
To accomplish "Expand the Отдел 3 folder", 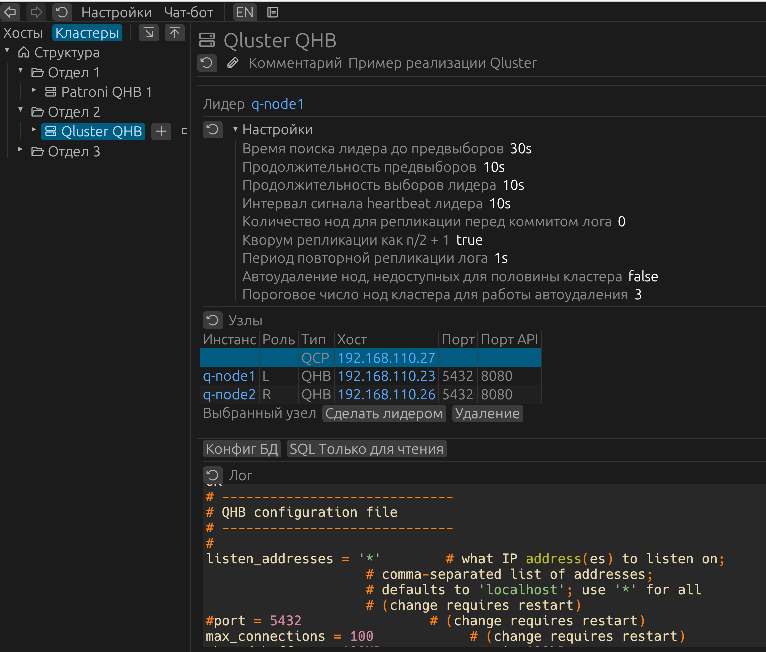I will click(x=21, y=151).
